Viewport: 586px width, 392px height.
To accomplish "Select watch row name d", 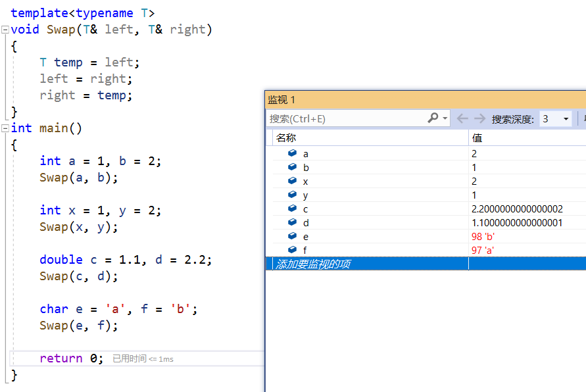I will coord(306,223).
